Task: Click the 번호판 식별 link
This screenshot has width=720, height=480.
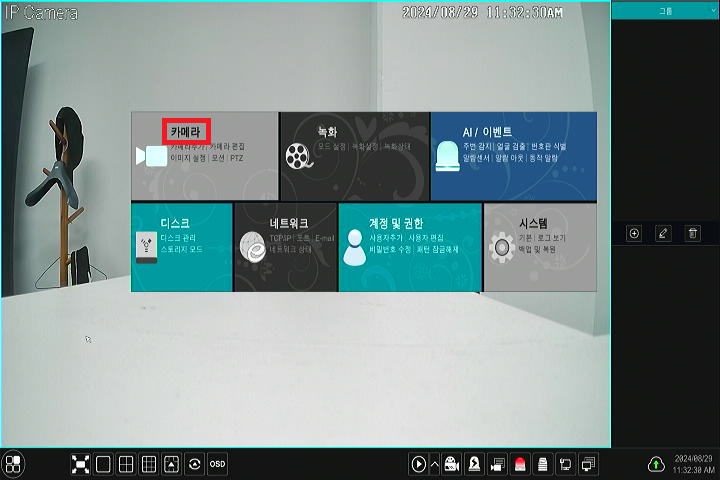Action: pos(549,147)
